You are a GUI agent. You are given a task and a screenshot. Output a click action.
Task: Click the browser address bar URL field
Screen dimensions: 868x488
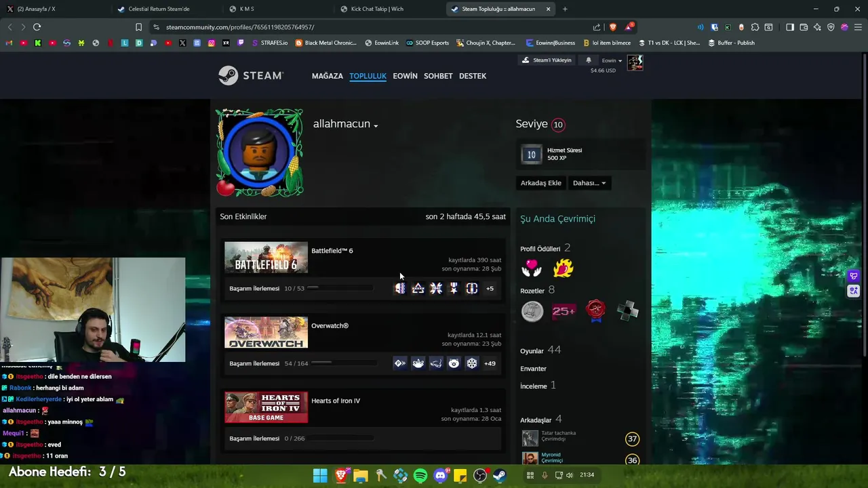[x=373, y=27]
